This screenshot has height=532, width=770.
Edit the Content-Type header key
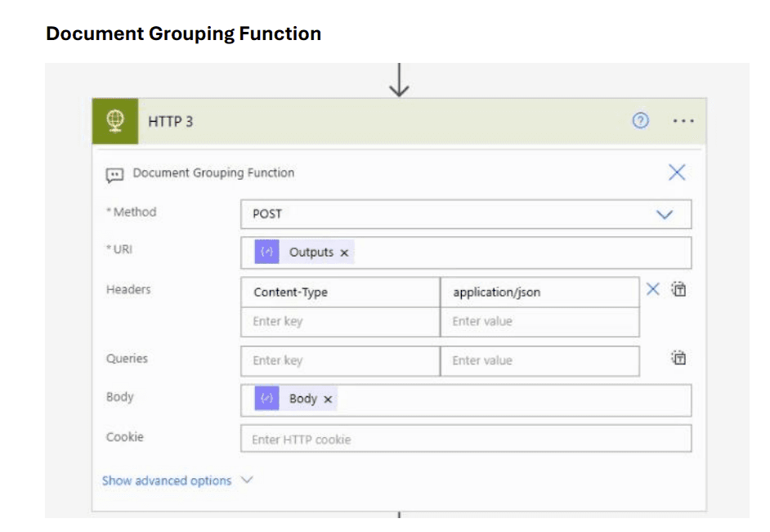pyautogui.click(x=340, y=293)
